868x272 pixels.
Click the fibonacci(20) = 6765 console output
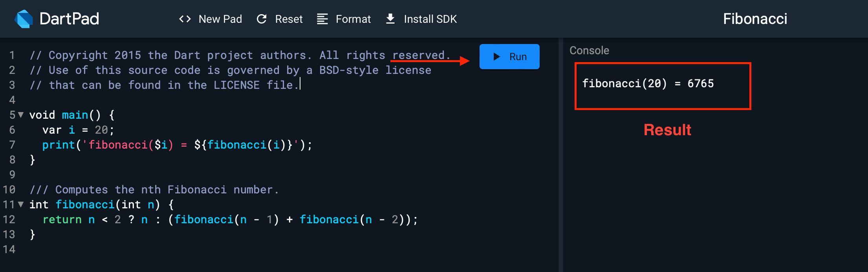point(648,83)
